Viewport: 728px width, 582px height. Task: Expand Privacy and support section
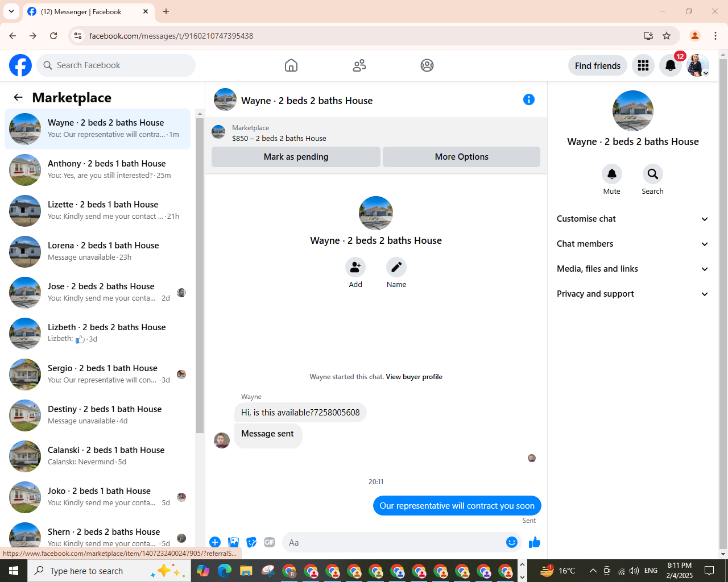pos(632,294)
